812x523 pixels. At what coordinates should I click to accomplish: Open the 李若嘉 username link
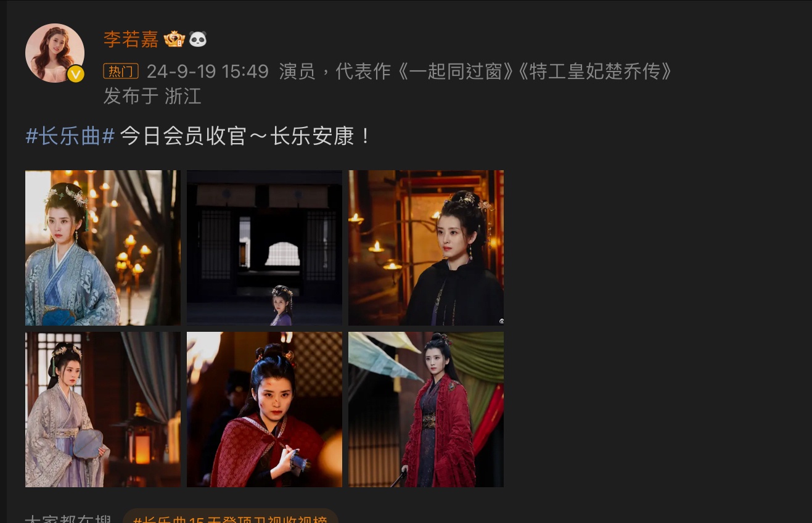pyautogui.click(x=131, y=39)
